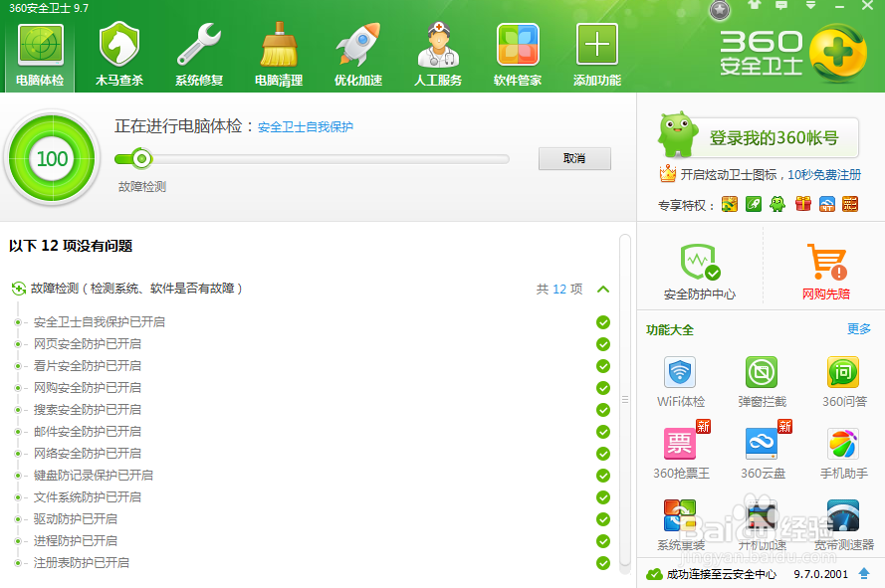Open 软件管家 icon
The height and width of the screenshot is (588, 885).
pos(517,56)
